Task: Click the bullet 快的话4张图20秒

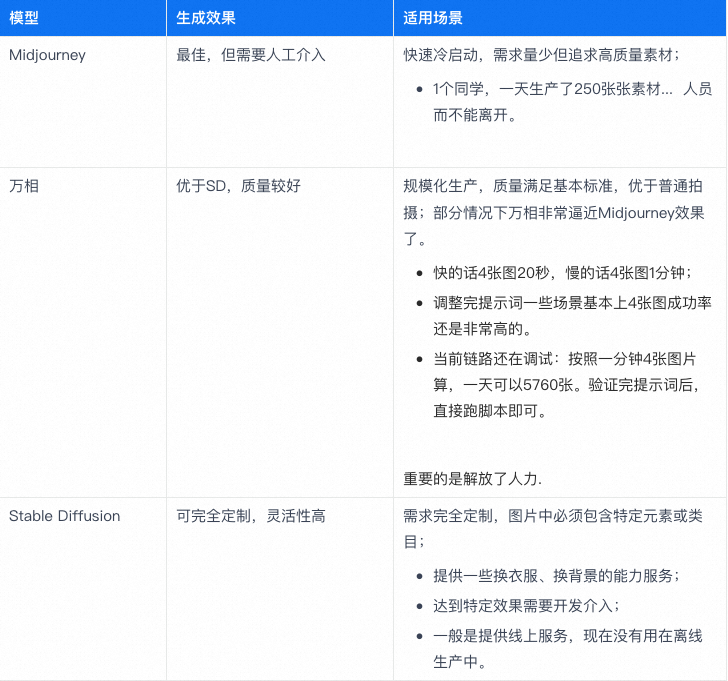Action: click(562, 272)
